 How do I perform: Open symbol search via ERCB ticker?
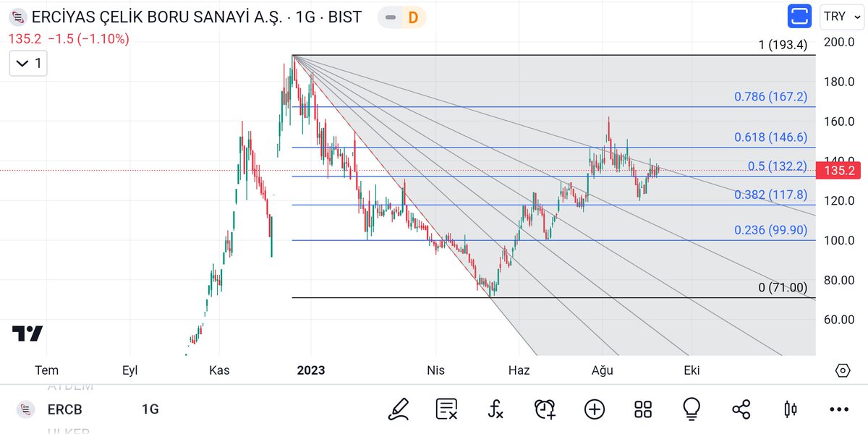point(64,409)
